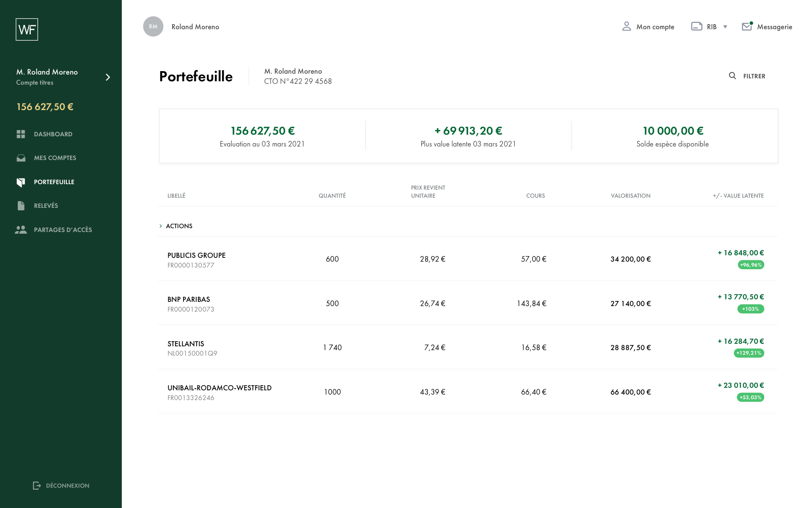The width and height of the screenshot is (812, 508).
Task: Open Partages d'accès menu entry
Action: (63, 230)
